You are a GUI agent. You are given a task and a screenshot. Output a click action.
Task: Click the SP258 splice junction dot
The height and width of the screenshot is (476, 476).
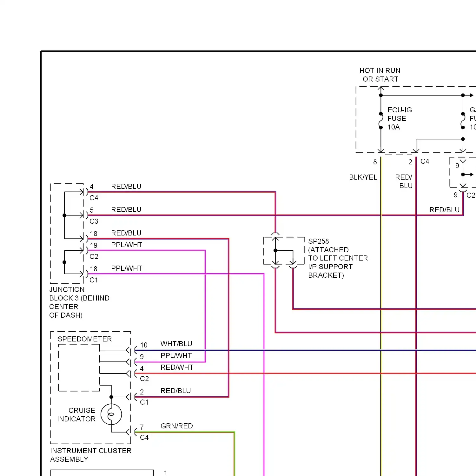click(x=275, y=250)
